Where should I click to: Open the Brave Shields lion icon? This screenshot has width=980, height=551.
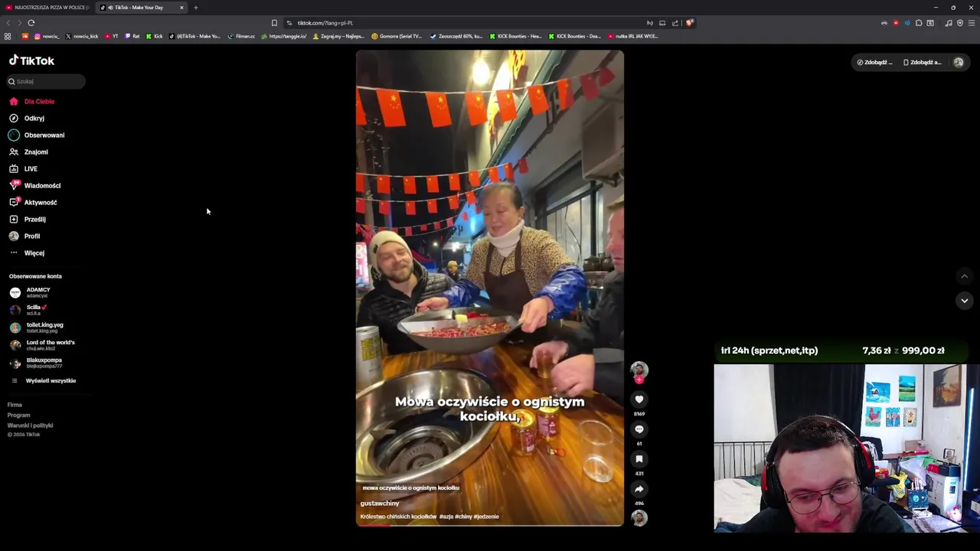pyautogui.click(x=689, y=23)
